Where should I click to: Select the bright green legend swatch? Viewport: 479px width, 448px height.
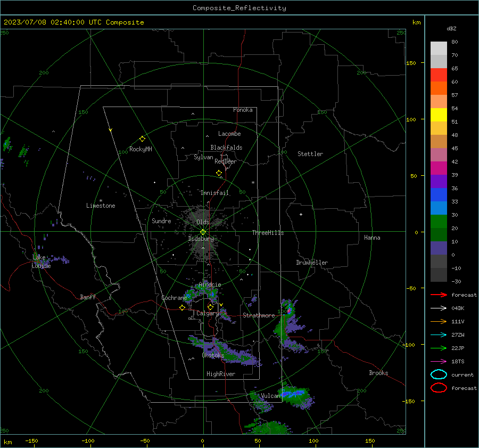click(x=439, y=221)
